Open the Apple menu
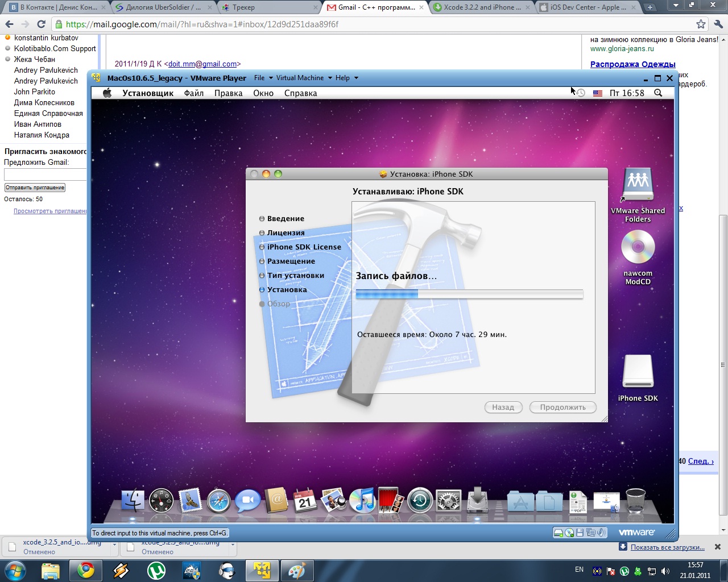The height and width of the screenshot is (582, 728). (x=107, y=93)
